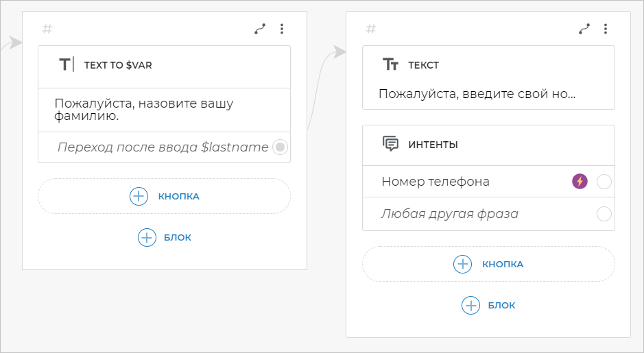Image resolution: width=644 pixels, height=353 pixels.
Task: Click the purple lightning icon by Номер телефона
Action: (580, 182)
